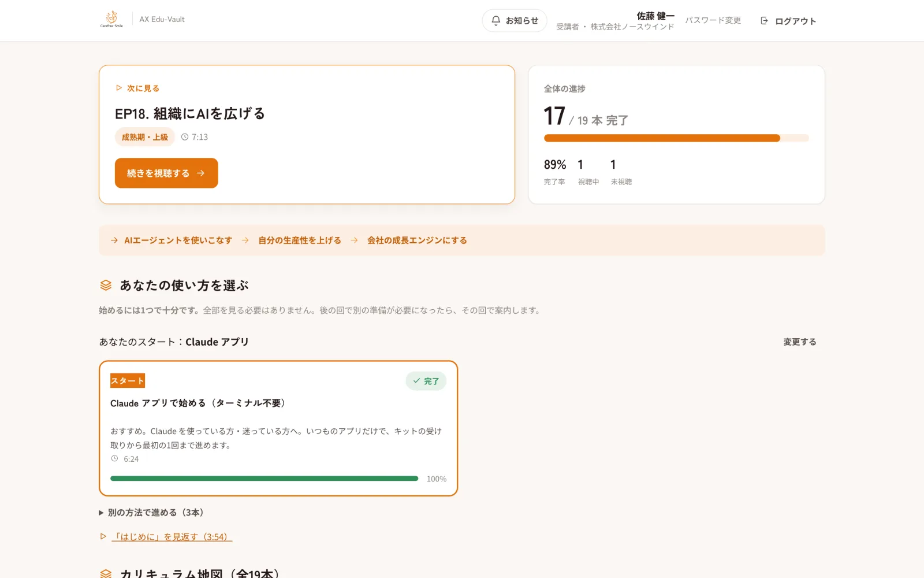Open 「はじめに」を見返す link
924x578 pixels.
(x=172, y=536)
